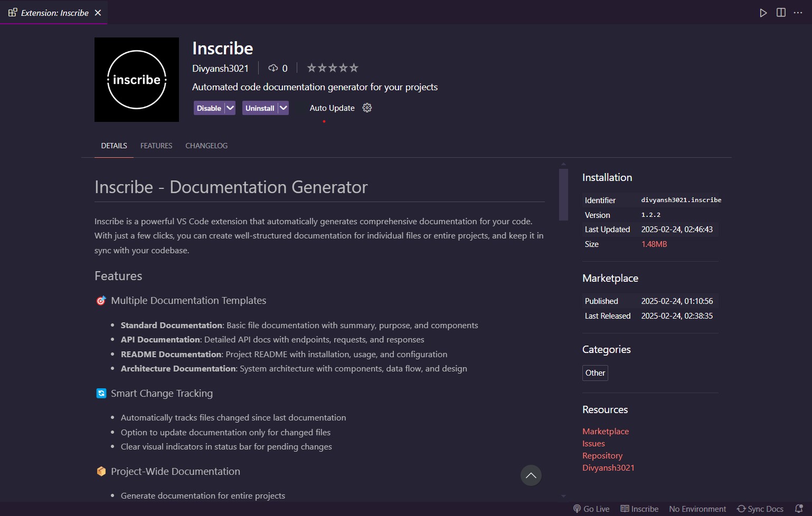Open the Issues resource link
812x516 pixels.
coord(593,443)
